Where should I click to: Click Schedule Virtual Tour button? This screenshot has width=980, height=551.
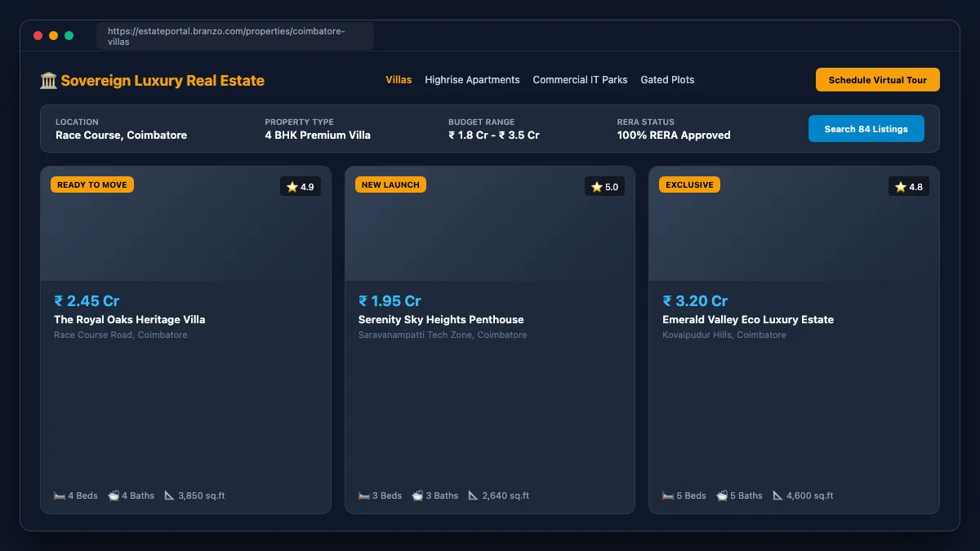[x=878, y=80]
